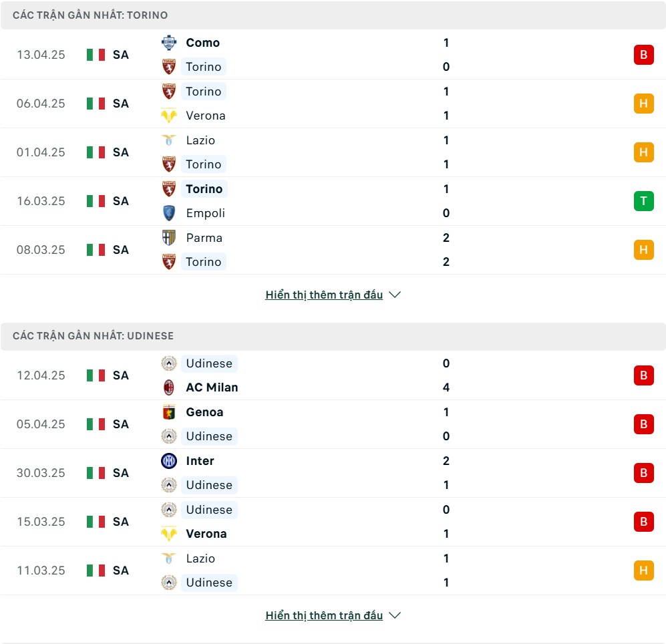Expand more Udinese matches with the chevron arrow
This screenshot has height=644, width=666.
click(395, 615)
